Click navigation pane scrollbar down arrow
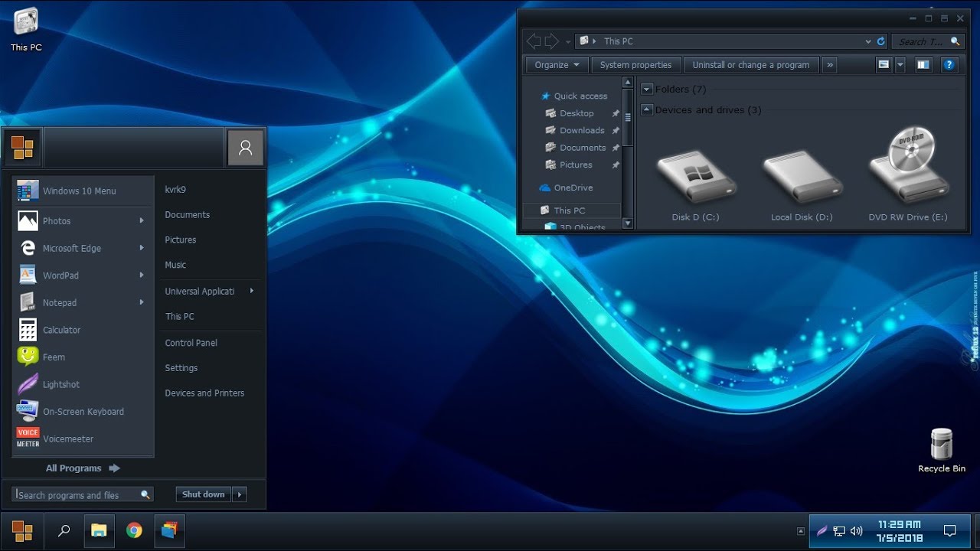Image resolution: width=980 pixels, height=551 pixels. coord(628,223)
